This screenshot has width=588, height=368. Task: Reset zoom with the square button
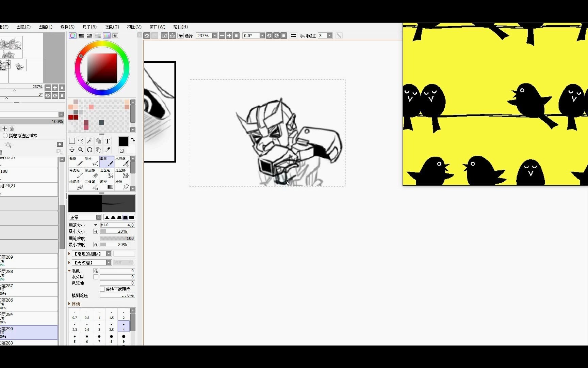click(x=236, y=35)
